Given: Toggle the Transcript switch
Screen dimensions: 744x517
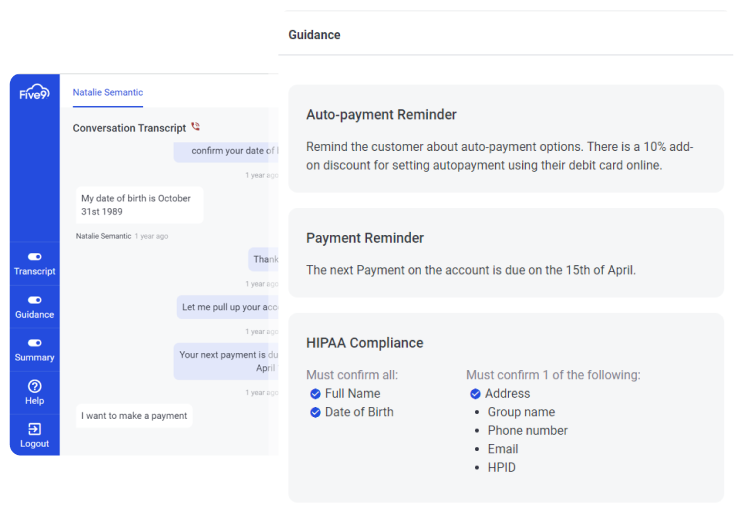Looking at the screenshot, I should pos(34,257).
